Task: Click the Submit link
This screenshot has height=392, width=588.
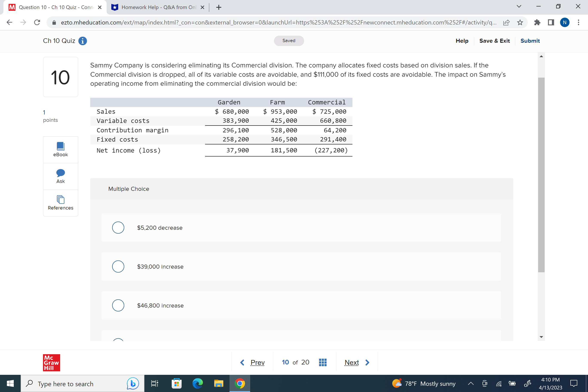Action: (530, 41)
